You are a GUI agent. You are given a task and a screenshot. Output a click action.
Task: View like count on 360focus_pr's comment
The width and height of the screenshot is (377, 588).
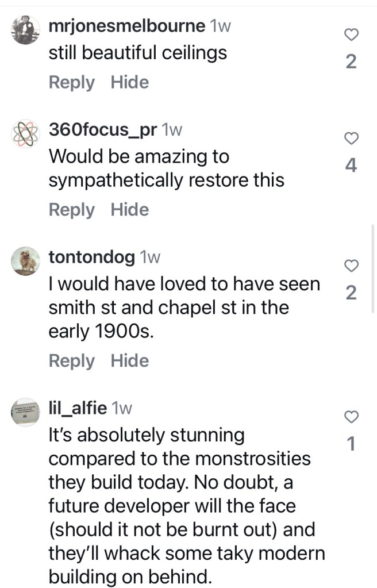351,166
